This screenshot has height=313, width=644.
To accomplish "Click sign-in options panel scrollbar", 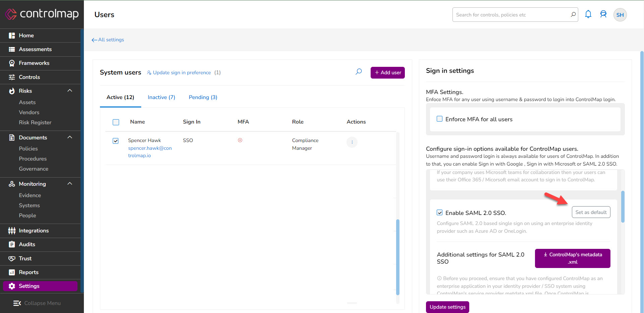I will click(x=623, y=207).
